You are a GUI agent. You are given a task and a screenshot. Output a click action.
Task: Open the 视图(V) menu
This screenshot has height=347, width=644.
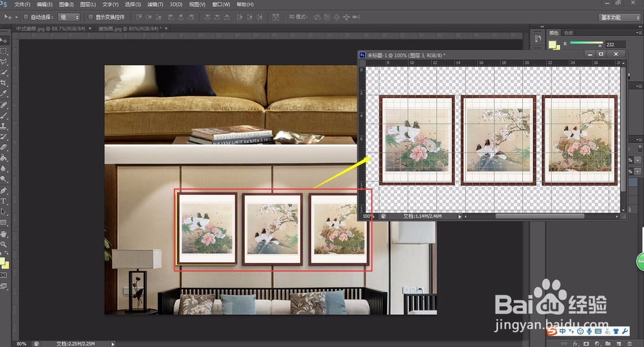pos(197,5)
